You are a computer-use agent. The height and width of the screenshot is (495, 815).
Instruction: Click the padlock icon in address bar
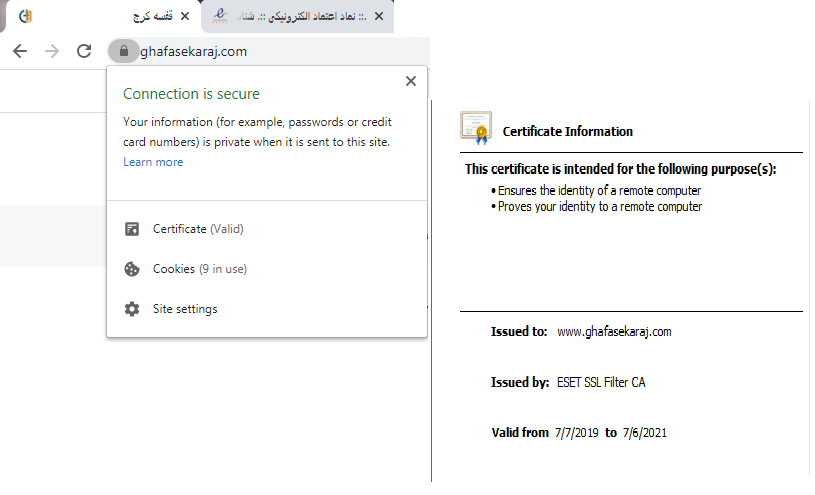pos(123,51)
